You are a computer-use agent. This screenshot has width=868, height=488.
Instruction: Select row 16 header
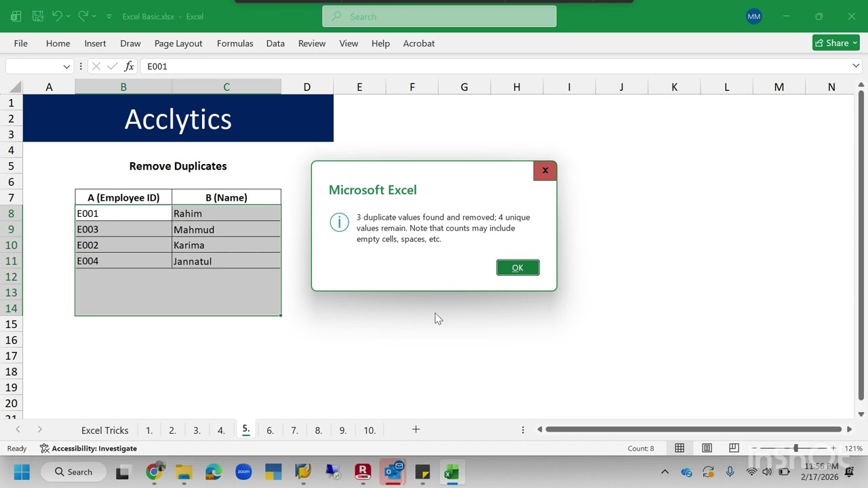[12, 340]
